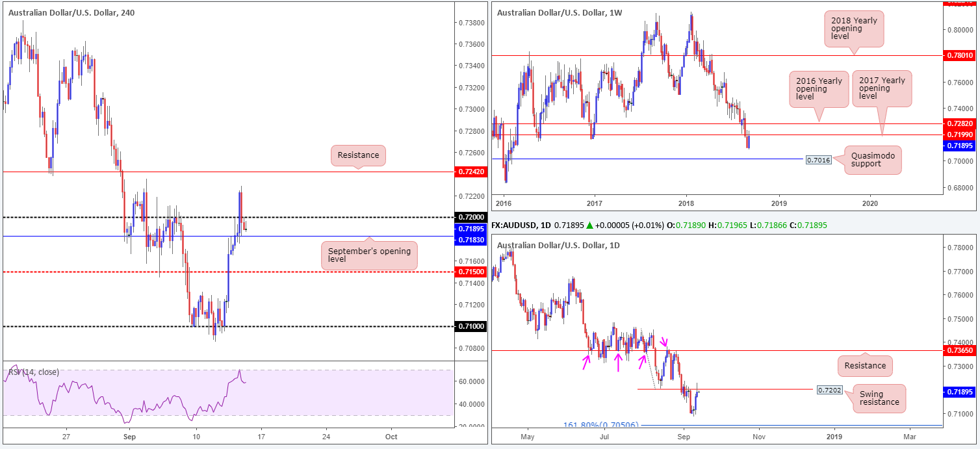The width and height of the screenshot is (980, 449).
Task: Click the Mar label on daily time axis
Action: 910,438
